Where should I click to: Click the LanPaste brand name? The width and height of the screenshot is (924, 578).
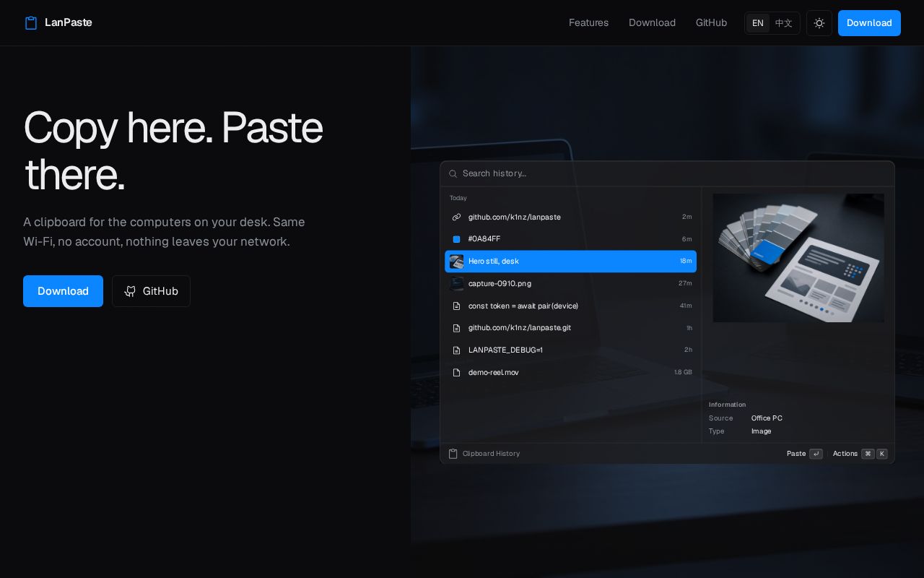[x=69, y=22]
